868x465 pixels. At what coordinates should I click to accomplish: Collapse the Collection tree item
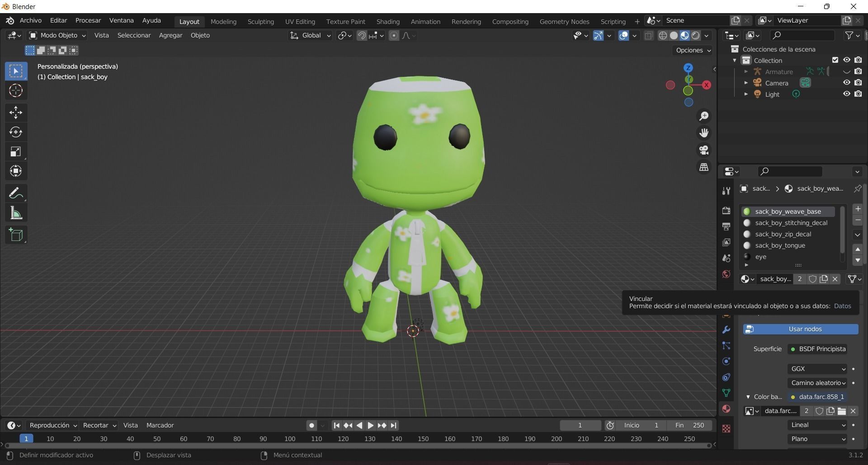735,60
